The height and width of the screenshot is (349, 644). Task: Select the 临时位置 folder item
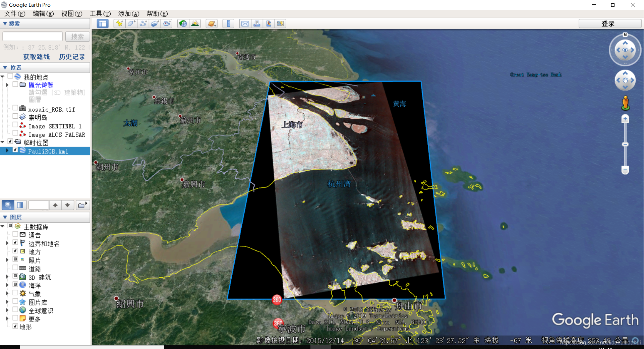click(x=36, y=142)
